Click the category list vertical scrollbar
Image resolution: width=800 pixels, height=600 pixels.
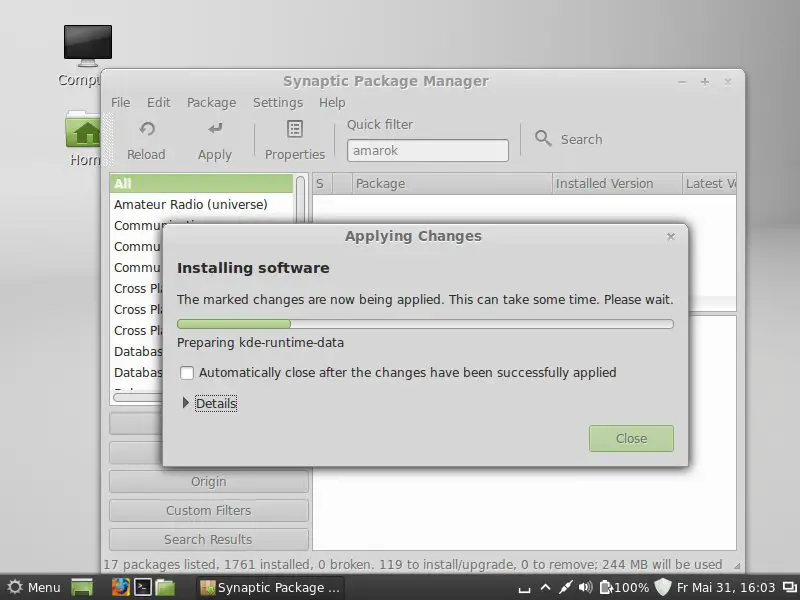[301, 201]
